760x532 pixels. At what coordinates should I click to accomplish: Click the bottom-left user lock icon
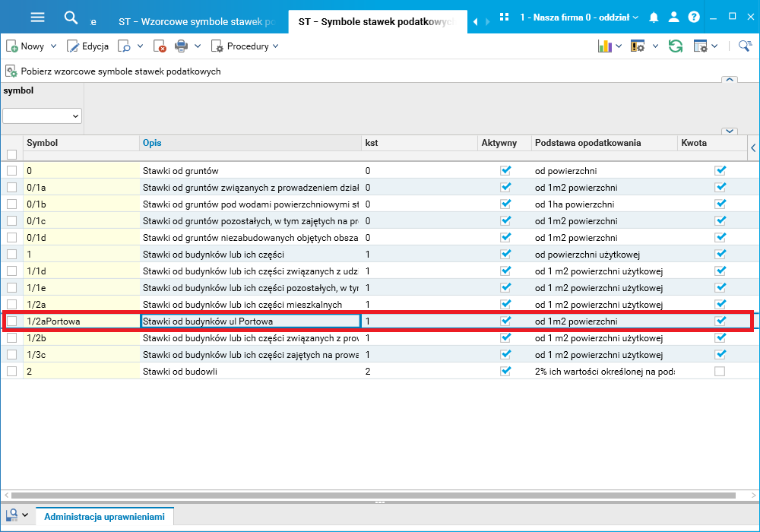click(x=11, y=515)
